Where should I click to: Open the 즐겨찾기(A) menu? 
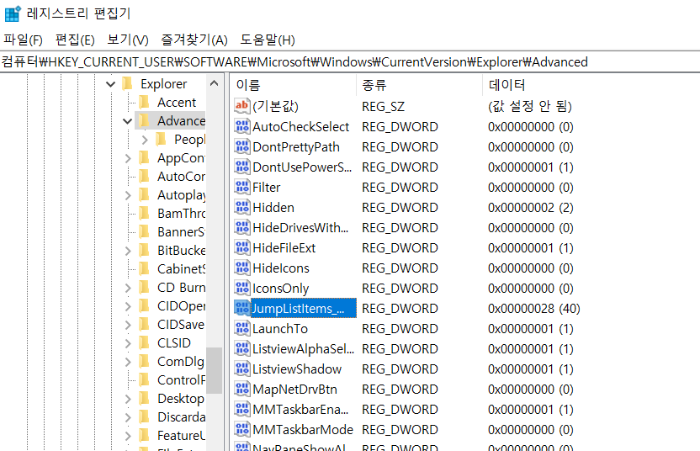(194, 40)
